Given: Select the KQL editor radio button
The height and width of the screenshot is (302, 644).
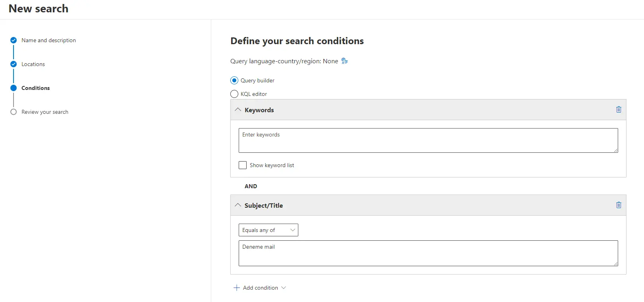Looking at the screenshot, I should click(234, 94).
